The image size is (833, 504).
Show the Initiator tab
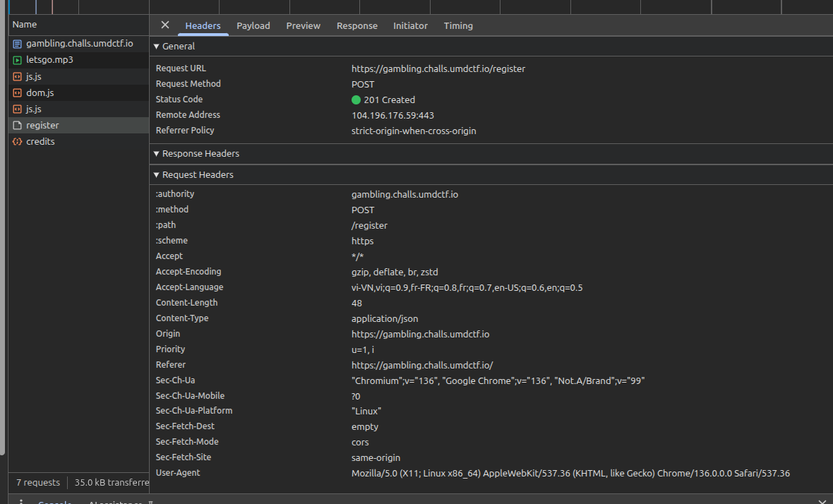(410, 25)
